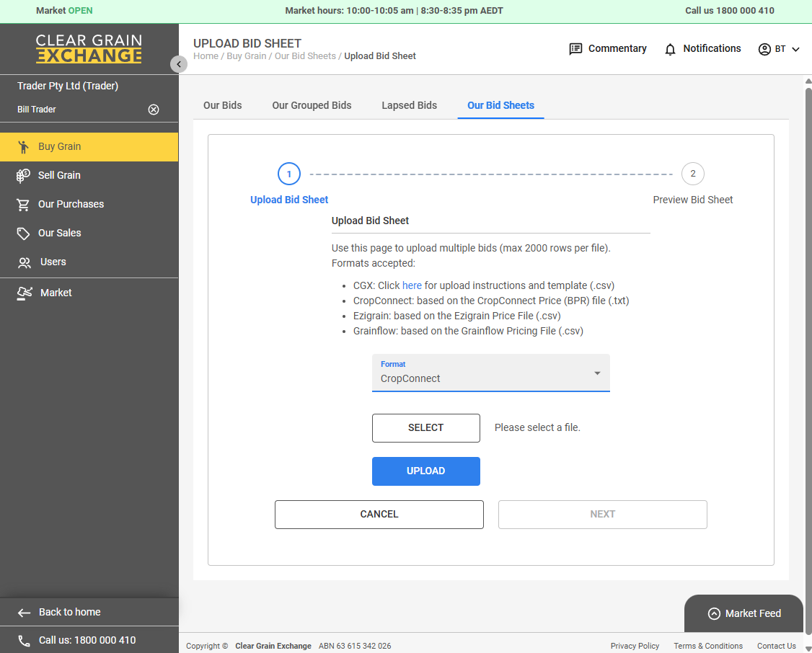Click the Users people icon
812x653 pixels.
[x=24, y=263]
